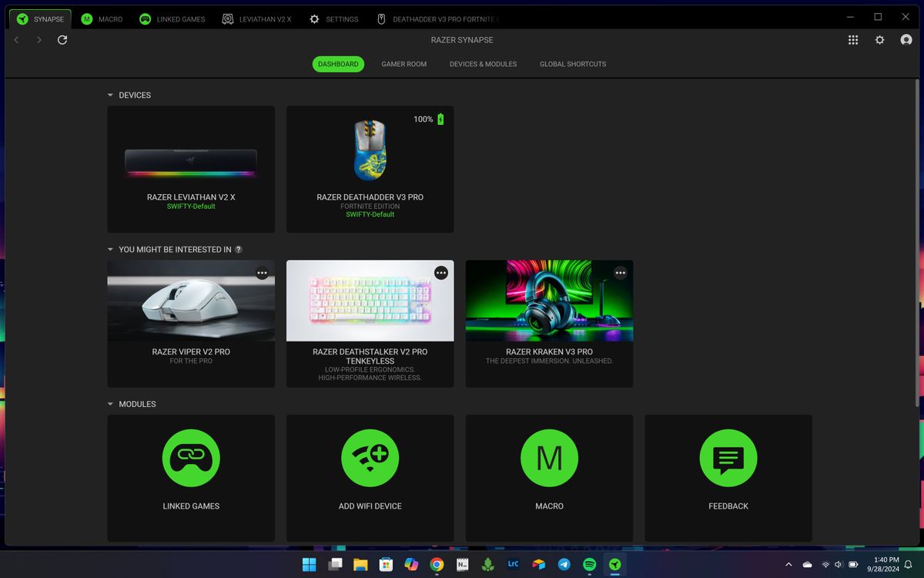The height and width of the screenshot is (578, 924).
Task: Click the Add WiFi Device module icon
Action: (x=370, y=458)
